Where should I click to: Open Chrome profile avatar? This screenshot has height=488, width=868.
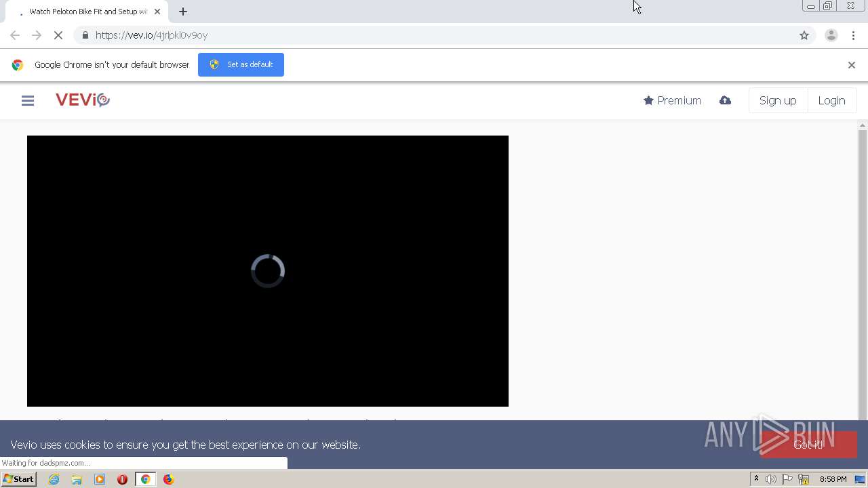(x=831, y=35)
